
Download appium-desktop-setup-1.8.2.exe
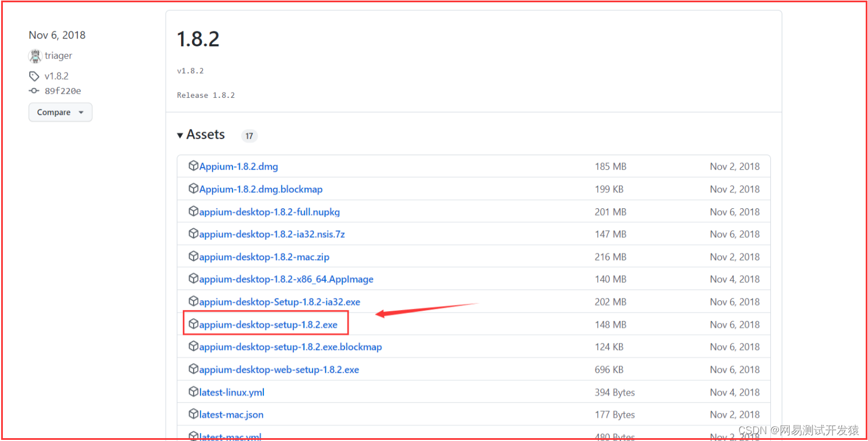coord(269,324)
